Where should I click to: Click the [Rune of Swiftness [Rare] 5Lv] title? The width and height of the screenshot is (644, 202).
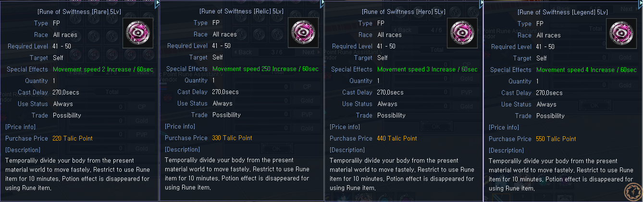(79, 11)
